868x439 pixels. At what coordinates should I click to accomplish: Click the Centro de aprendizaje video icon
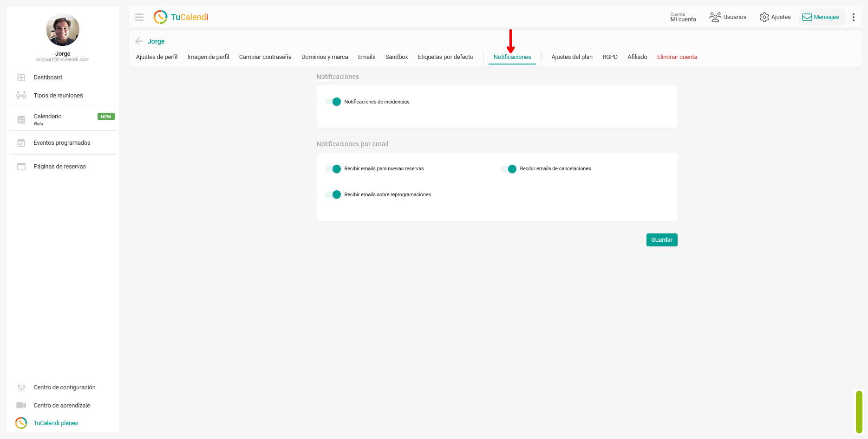[21, 406]
